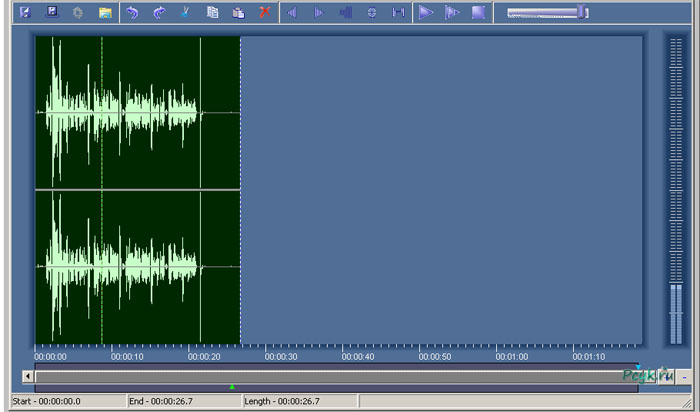The width and height of the screenshot is (700, 412).
Task: Click the first save icon in toolbar
Action: point(26,13)
